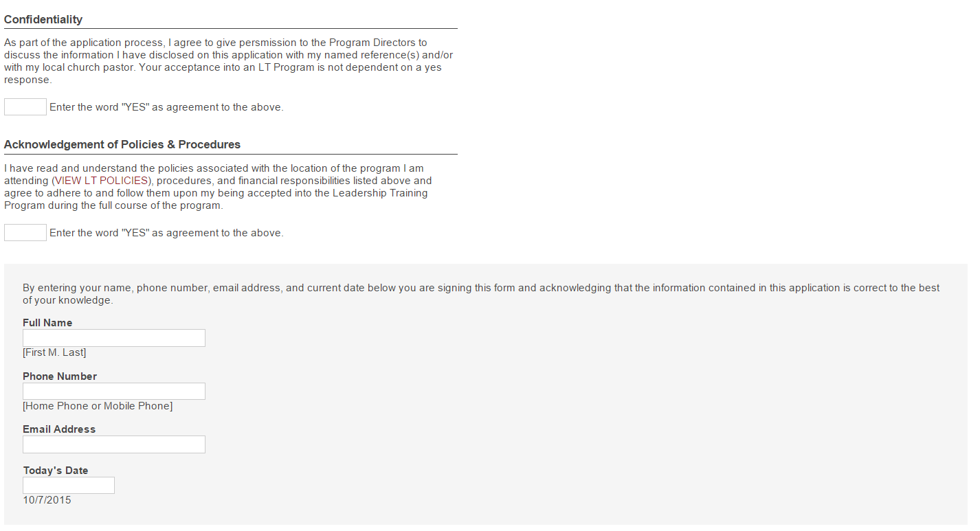Screen dimensions: 980x531
Task: Click the YES agreement box under Acknowledgement of Policies
Action: click(x=25, y=233)
